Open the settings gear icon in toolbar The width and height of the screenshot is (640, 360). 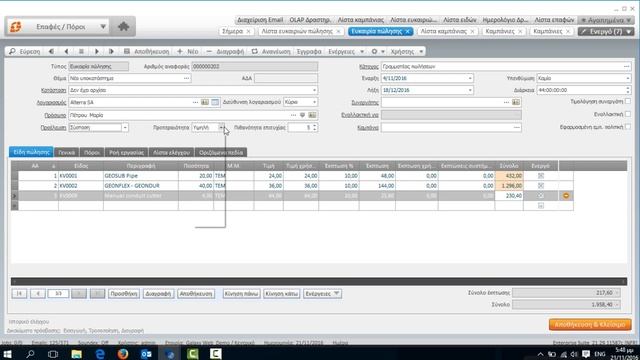[x=374, y=51]
